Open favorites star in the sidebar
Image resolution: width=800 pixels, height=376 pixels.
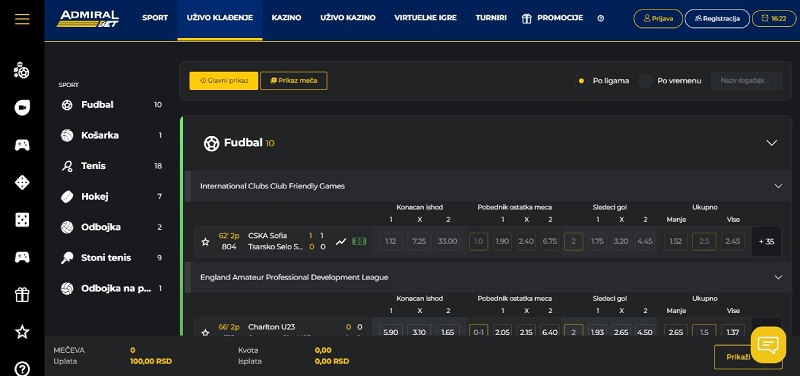pyautogui.click(x=22, y=332)
